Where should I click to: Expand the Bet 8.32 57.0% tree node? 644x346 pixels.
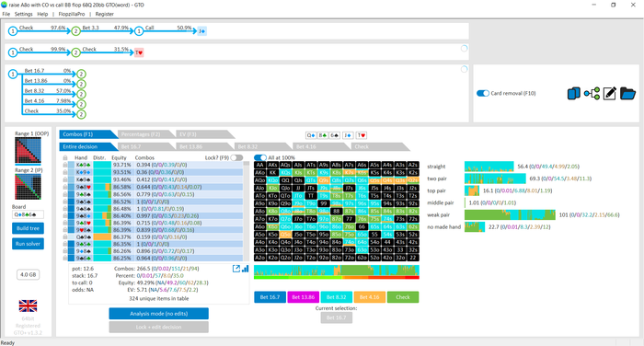pyautogui.click(x=81, y=94)
